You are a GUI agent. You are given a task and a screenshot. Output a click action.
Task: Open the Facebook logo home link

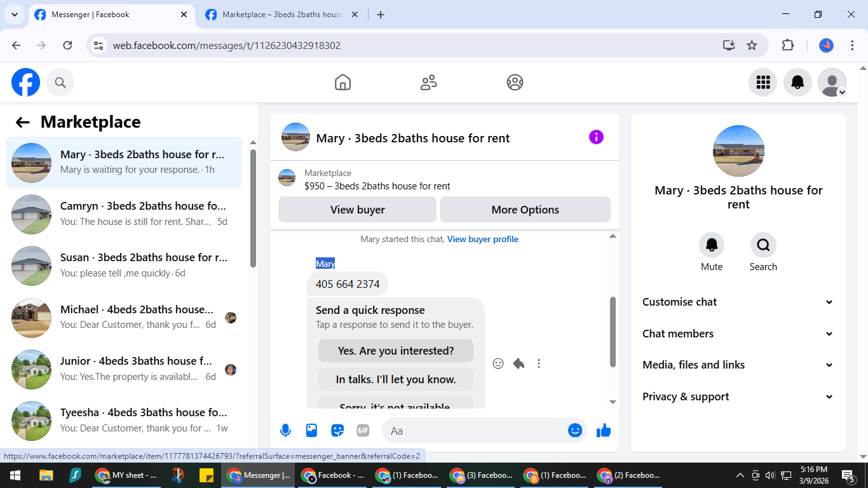point(26,83)
